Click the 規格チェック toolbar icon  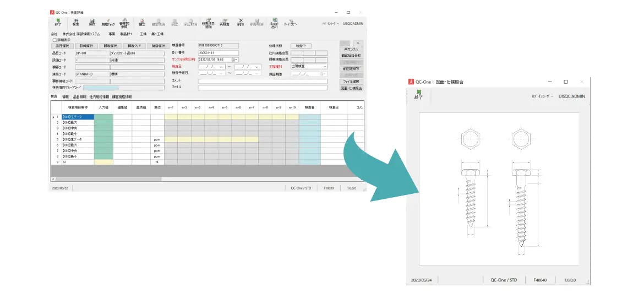point(108,23)
